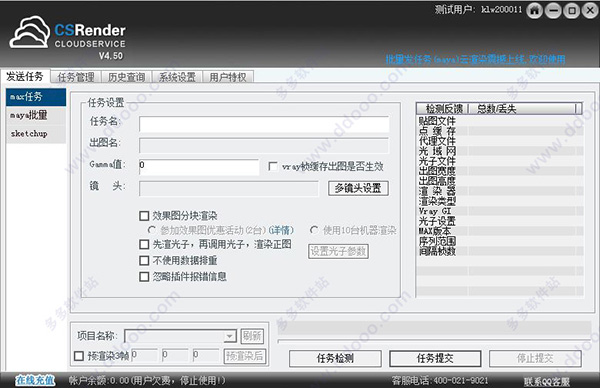600x388 pixels.
Task: Select the 贴图文件 row
Action: coord(500,121)
